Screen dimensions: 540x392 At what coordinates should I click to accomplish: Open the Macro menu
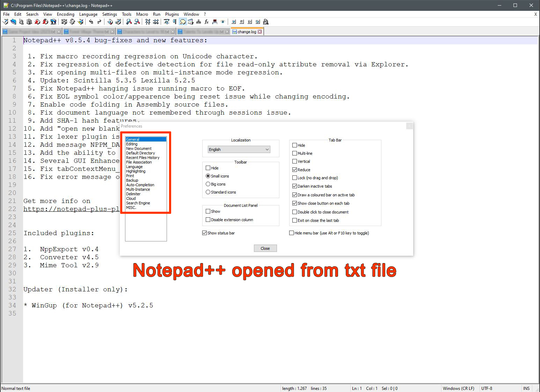142,14
